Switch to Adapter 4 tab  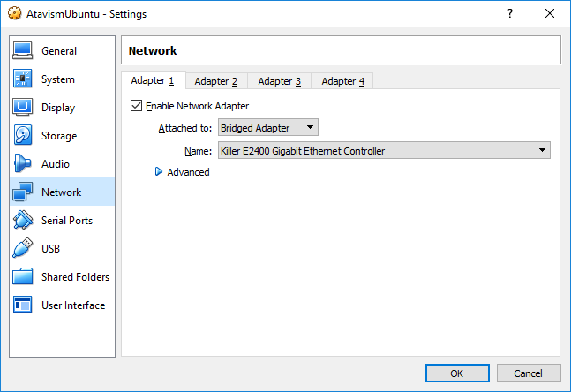tap(342, 81)
